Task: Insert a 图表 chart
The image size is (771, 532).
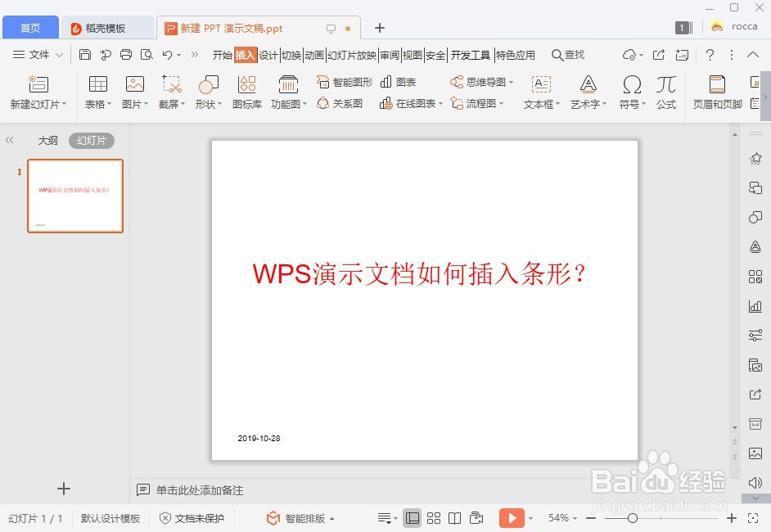Action: click(399, 82)
